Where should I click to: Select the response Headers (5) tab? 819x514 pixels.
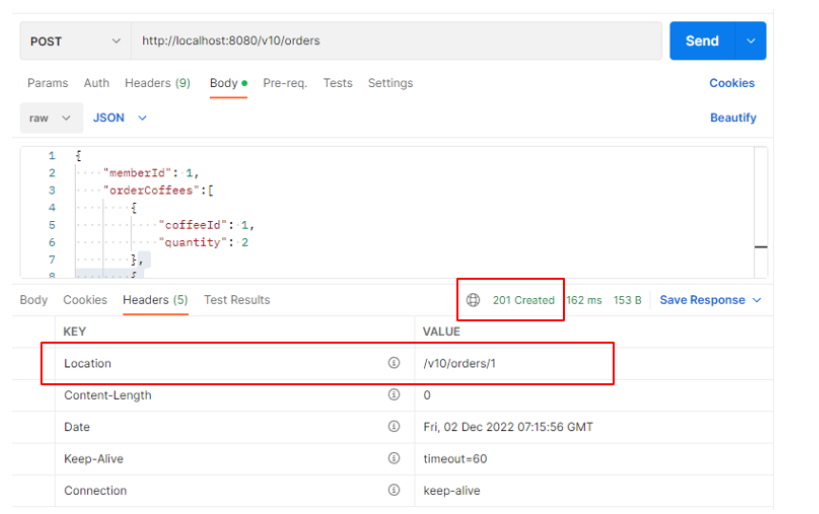pyautogui.click(x=155, y=300)
